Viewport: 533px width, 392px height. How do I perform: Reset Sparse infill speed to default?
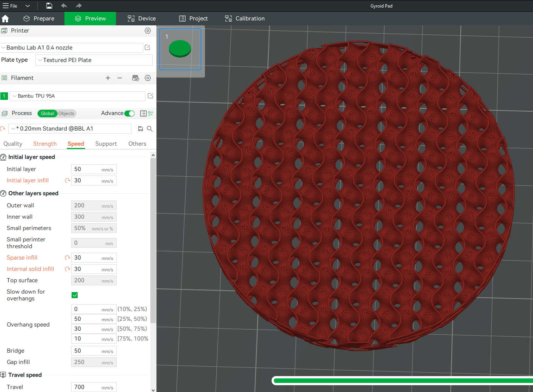point(67,258)
